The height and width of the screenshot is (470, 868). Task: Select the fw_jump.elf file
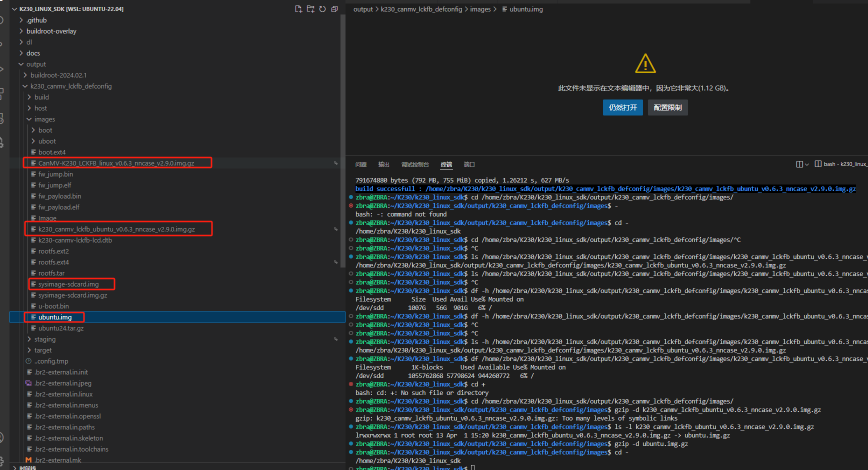click(54, 185)
